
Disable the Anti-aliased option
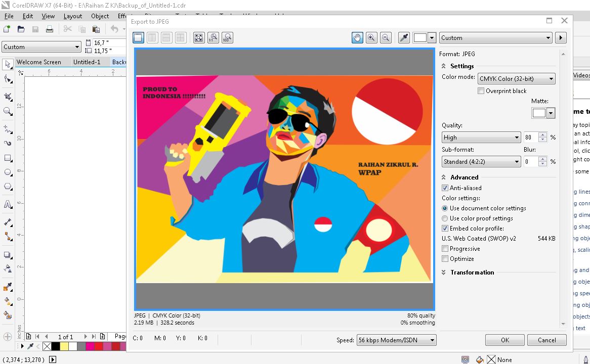[445, 188]
